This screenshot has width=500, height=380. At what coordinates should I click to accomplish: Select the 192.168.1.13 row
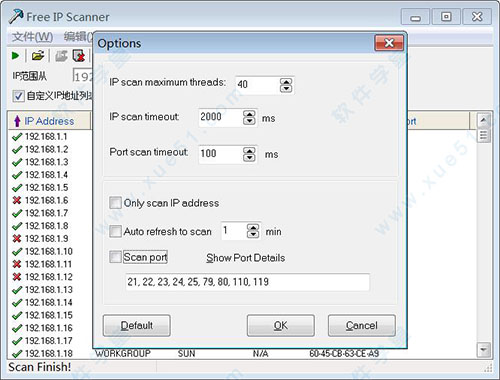coord(48,290)
